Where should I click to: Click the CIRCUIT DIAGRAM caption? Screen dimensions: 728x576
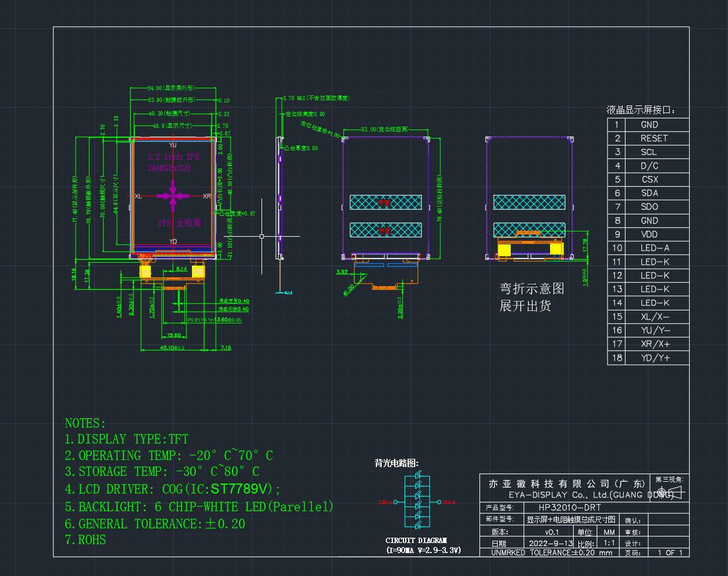coord(416,540)
